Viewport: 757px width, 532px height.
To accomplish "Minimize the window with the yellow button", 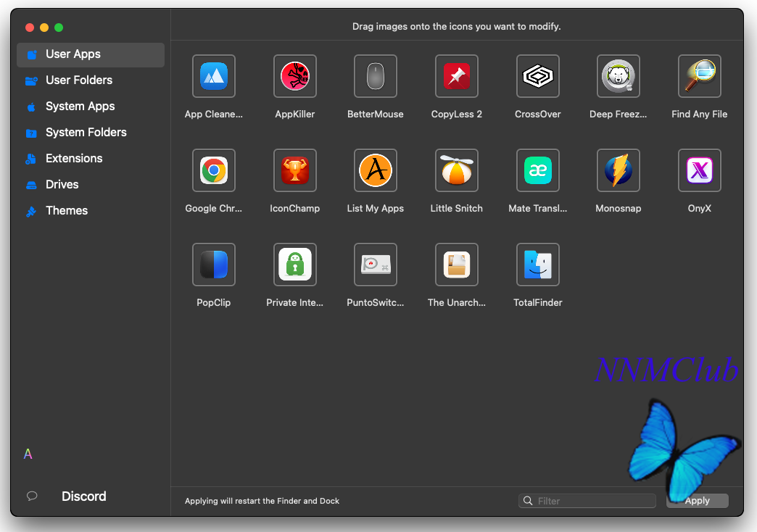I will coord(44,28).
